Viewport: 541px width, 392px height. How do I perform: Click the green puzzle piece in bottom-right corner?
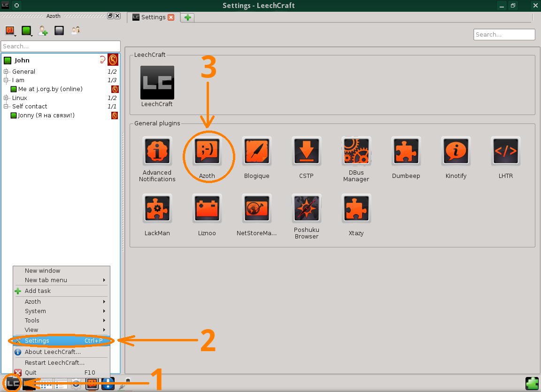click(532, 384)
